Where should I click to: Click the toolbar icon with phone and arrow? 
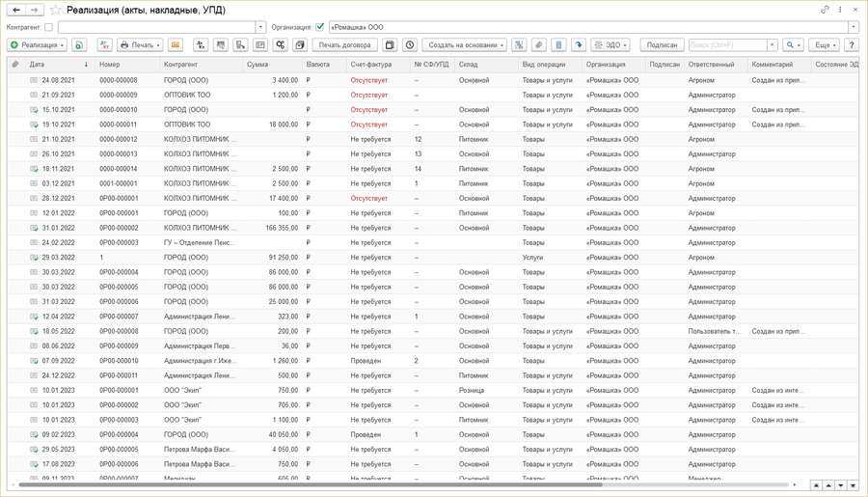pyautogui.click(x=240, y=45)
